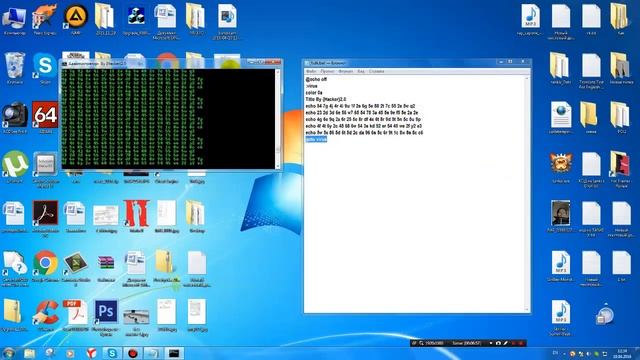Open the Правка menu in Notepad
640x360 pixels.
(327, 71)
